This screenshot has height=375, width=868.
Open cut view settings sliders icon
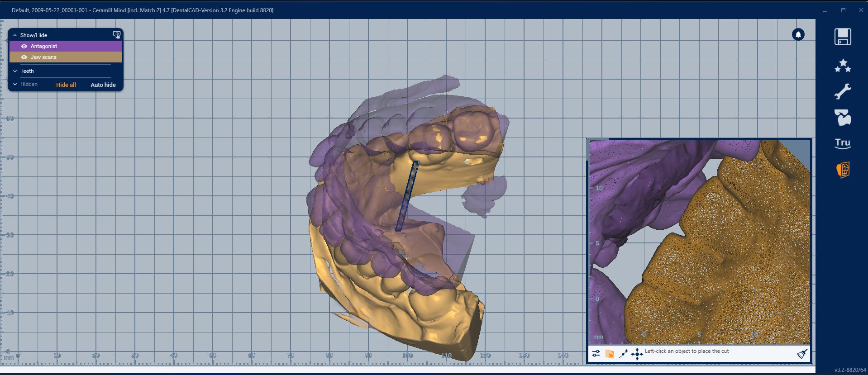tap(596, 354)
